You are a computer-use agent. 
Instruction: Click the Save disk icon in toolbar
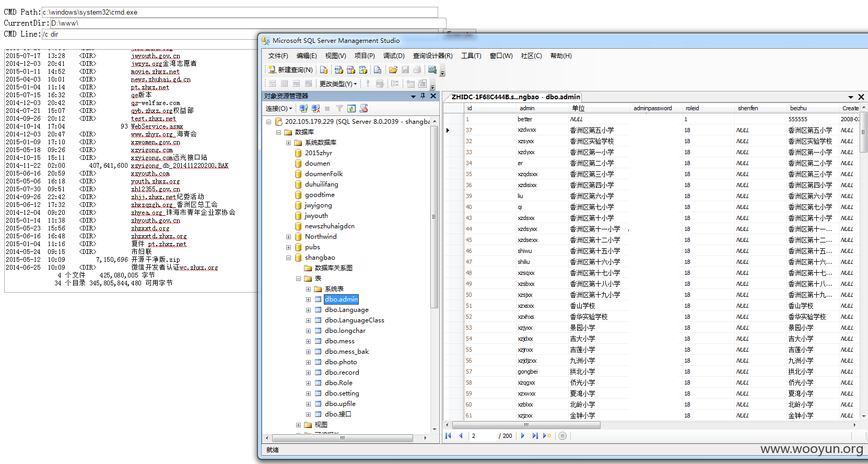pos(405,69)
